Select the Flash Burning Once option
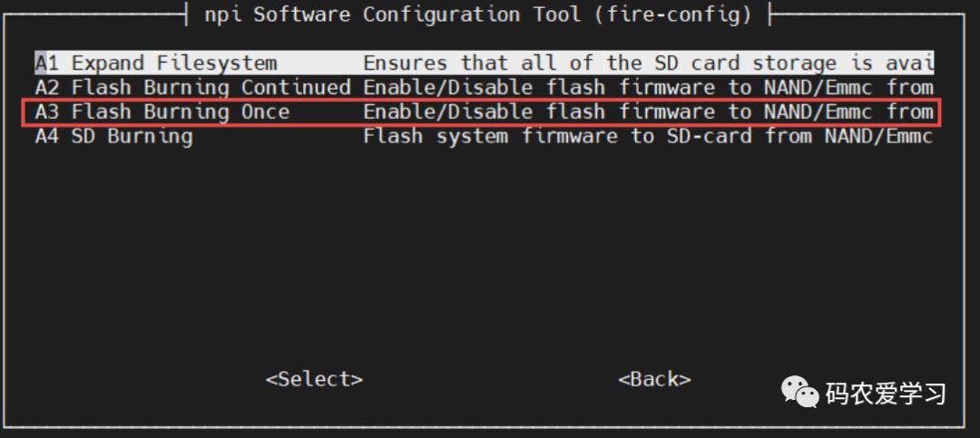Viewport: 980px width, 438px height. 485,112
